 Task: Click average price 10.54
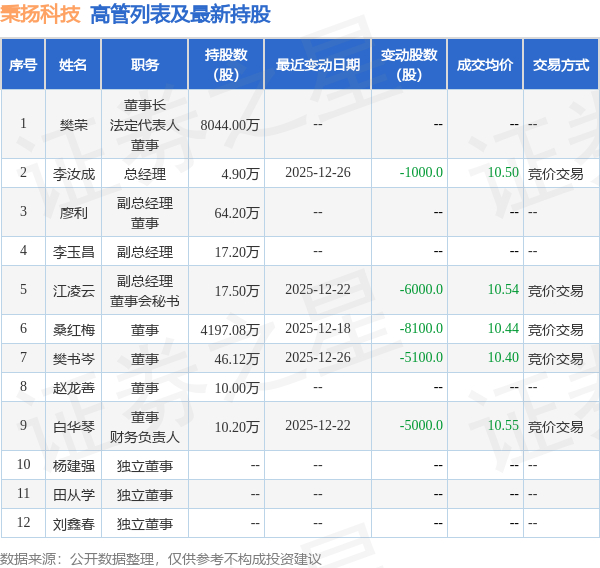503,289
